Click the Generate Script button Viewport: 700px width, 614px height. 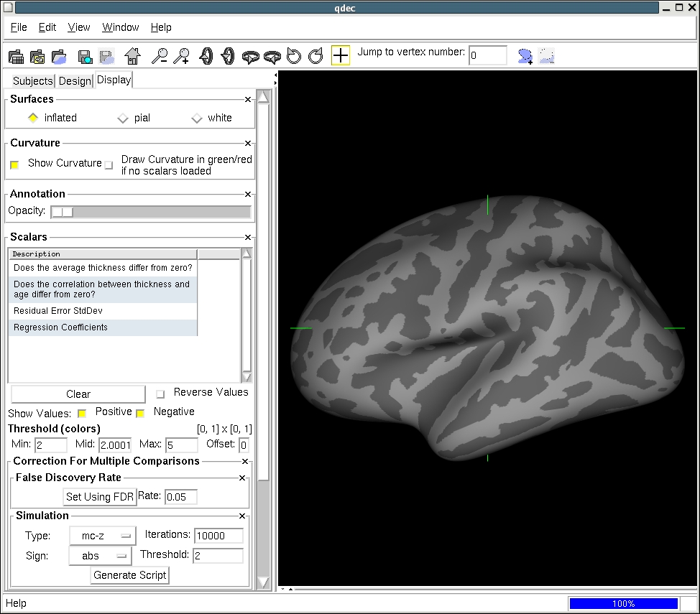130,575
